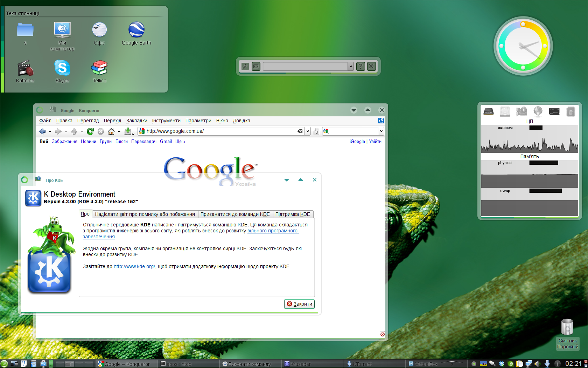Open the Файл menu in Konqueror
This screenshot has width=588, height=368.
point(45,121)
